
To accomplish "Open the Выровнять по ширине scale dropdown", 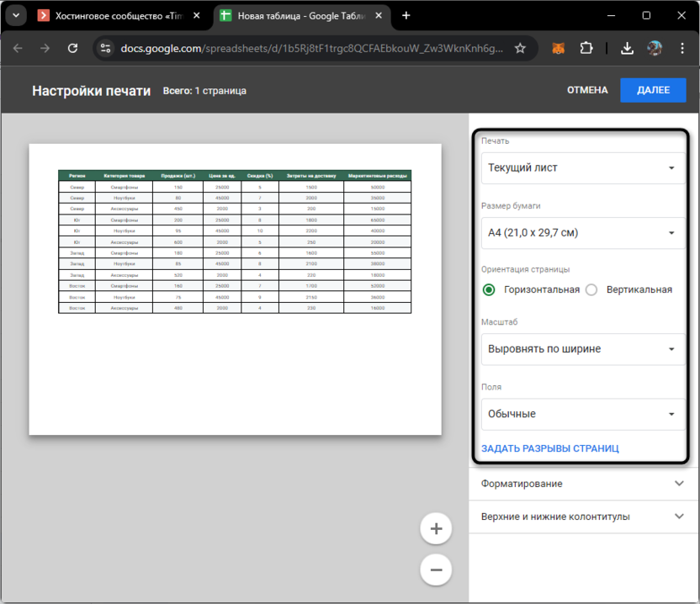I will 582,349.
